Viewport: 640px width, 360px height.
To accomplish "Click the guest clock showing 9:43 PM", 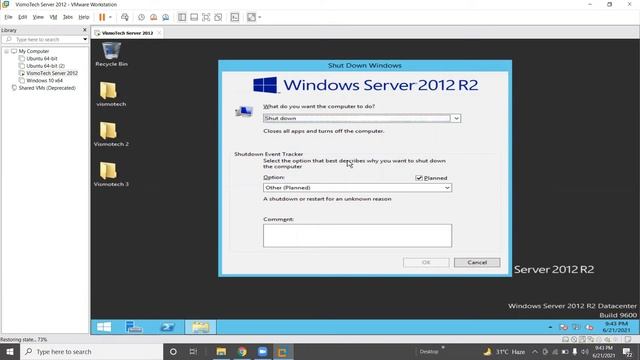I will [616, 327].
